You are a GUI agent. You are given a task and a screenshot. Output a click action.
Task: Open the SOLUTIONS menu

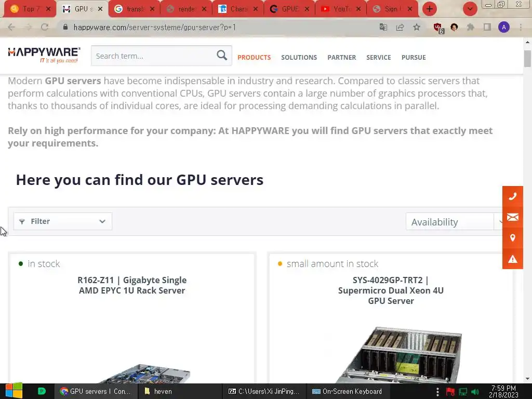tap(299, 57)
